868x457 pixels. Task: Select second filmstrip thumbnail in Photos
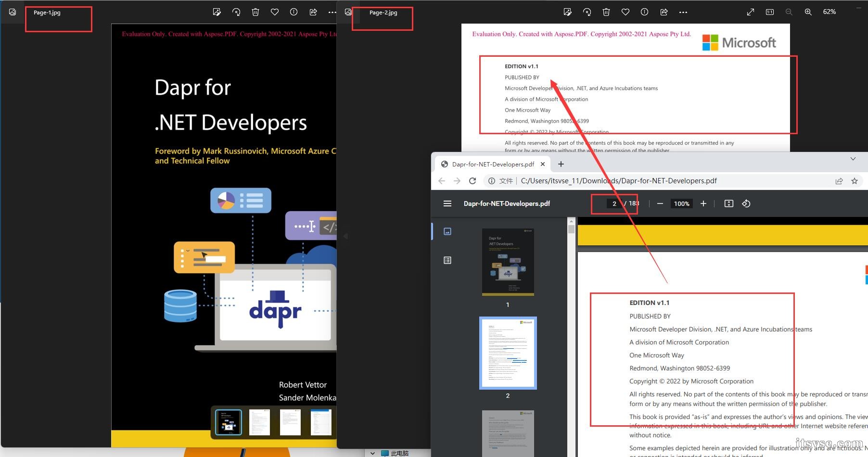260,422
